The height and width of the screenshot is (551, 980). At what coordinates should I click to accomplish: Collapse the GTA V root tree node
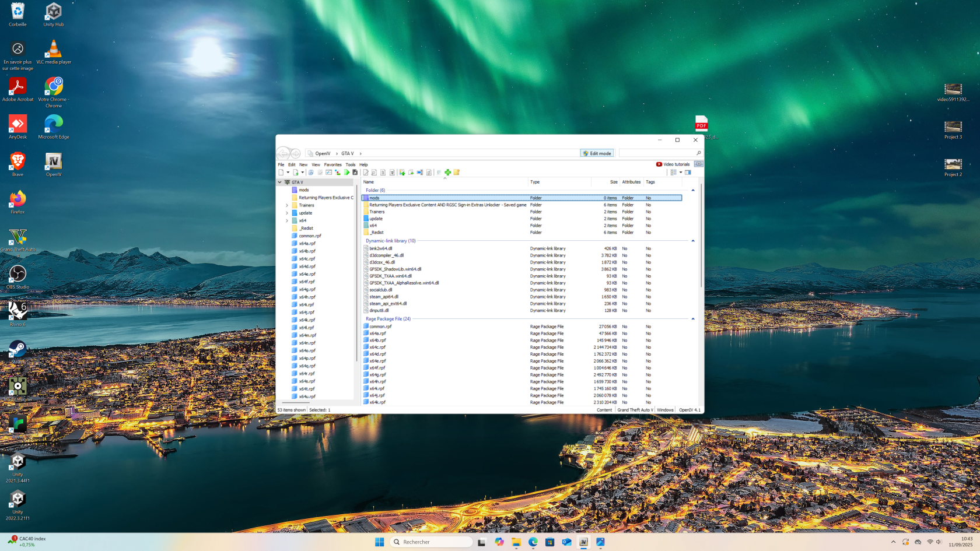(x=280, y=183)
